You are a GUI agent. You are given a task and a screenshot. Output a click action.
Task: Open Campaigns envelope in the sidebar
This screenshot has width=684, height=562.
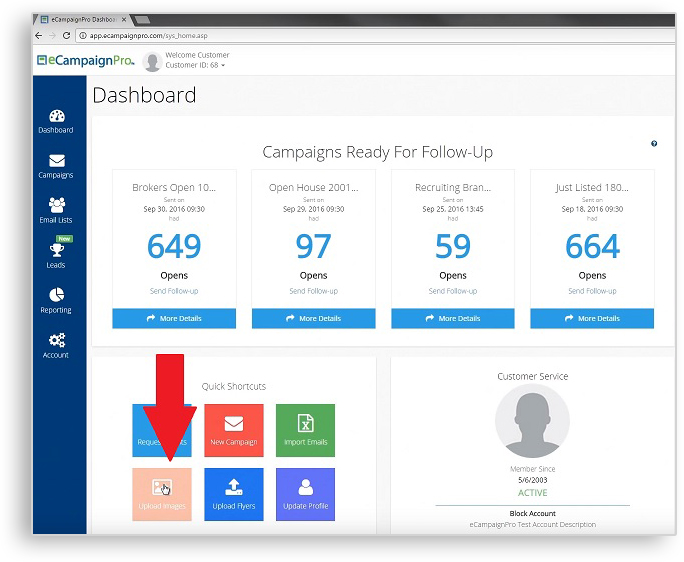(x=56, y=166)
